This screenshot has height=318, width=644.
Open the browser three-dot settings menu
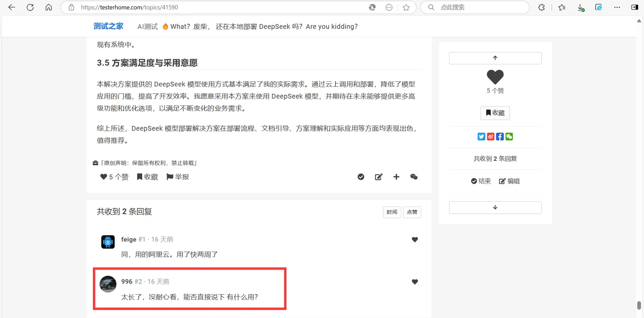point(617,7)
